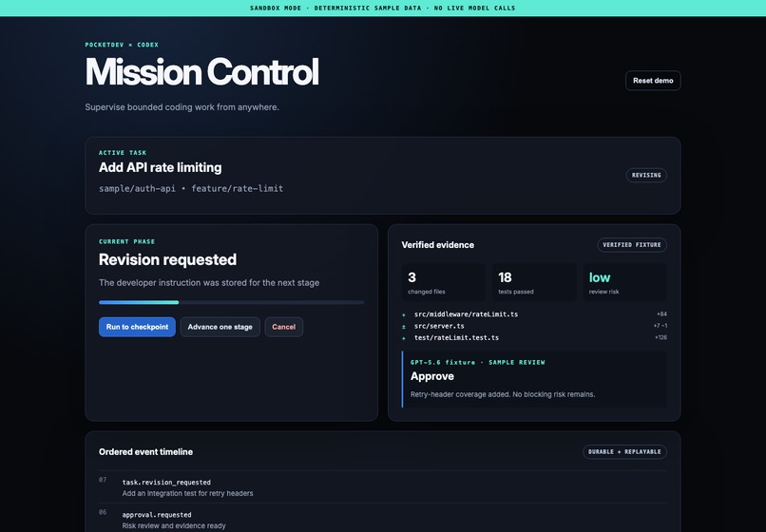Screen dimensions: 766x532
Task: Click the plus icon beside test/rateLimit.test.ts
Action: [404, 338]
